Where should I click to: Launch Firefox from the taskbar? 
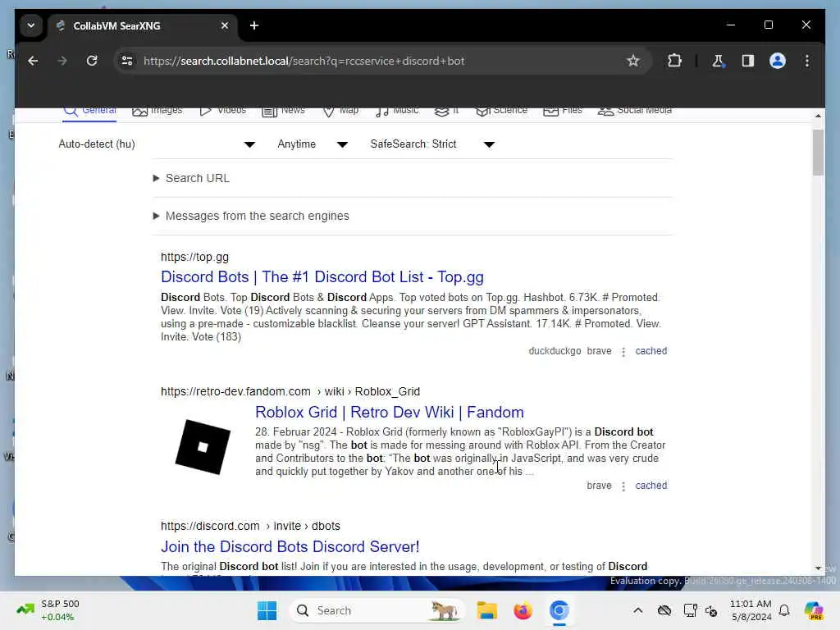click(523, 610)
